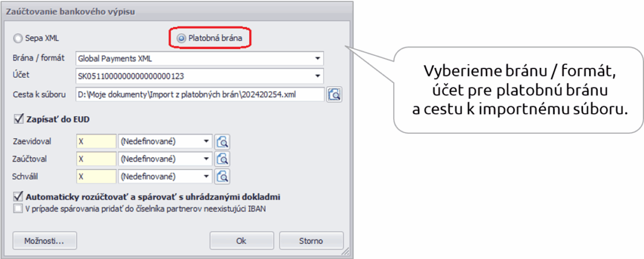Toggle Automaticky rozúčtovať a spárovať checkbox
The height and width of the screenshot is (259, 644).
(17, 196)
